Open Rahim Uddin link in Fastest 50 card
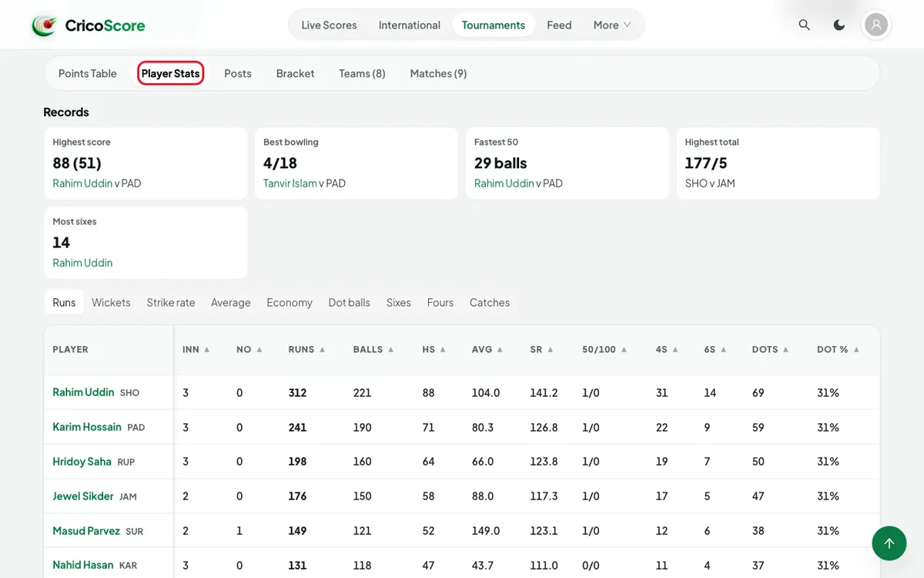Viewport: 924px width, 578px height. click(x=504, y=183)
